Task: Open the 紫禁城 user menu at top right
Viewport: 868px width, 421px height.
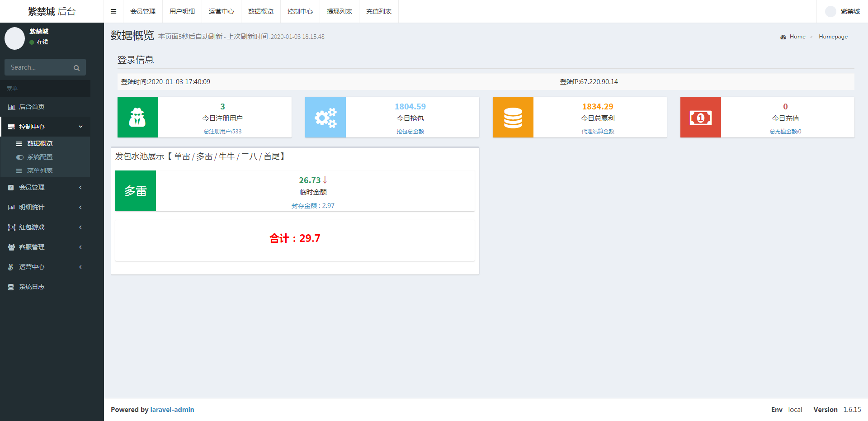Action: (843, 11)
